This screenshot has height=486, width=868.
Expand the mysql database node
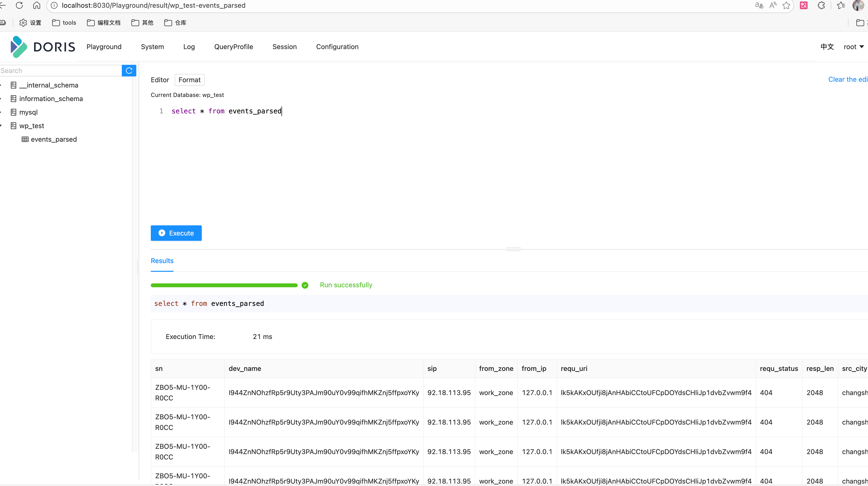pyautogui.click(x=1, y=112)
